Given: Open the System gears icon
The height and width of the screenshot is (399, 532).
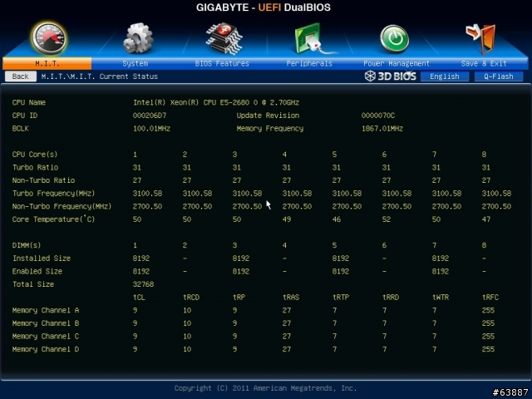Looking at the screenshot, I should click(138, 38).
